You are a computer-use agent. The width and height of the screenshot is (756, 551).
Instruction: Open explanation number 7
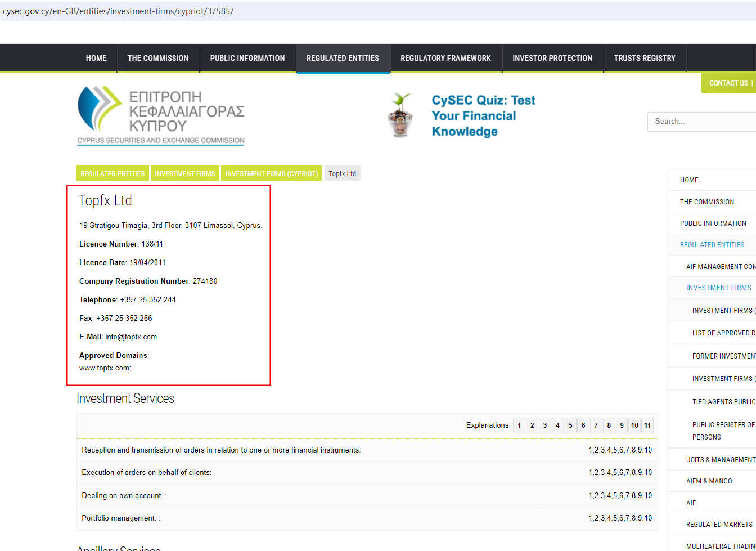[596, 425]
